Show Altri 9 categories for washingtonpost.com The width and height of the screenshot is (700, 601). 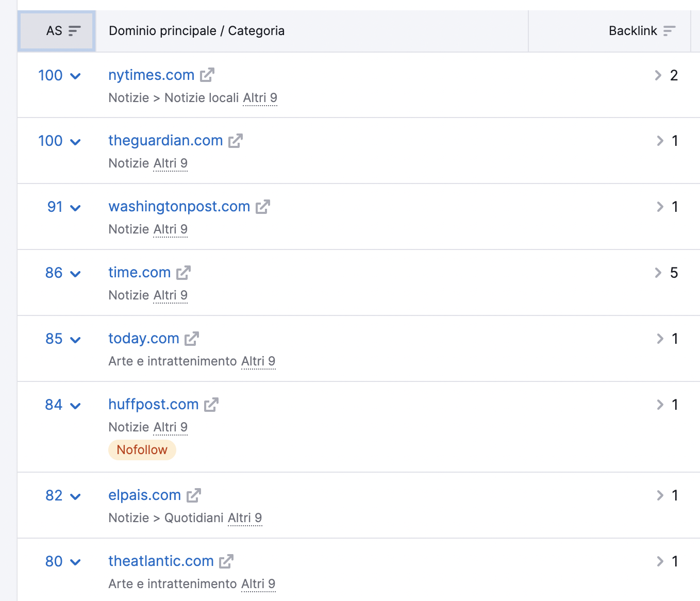click(x=171, y=229)
